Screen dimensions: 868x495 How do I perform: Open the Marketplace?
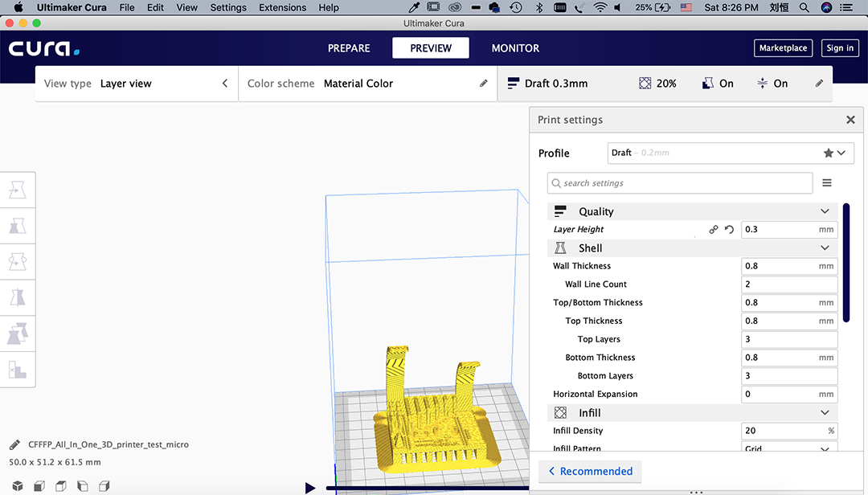(x=783, y=48)
